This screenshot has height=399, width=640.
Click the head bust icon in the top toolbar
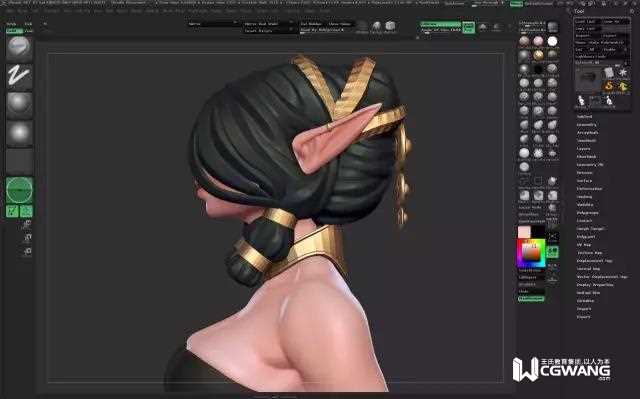376,27
